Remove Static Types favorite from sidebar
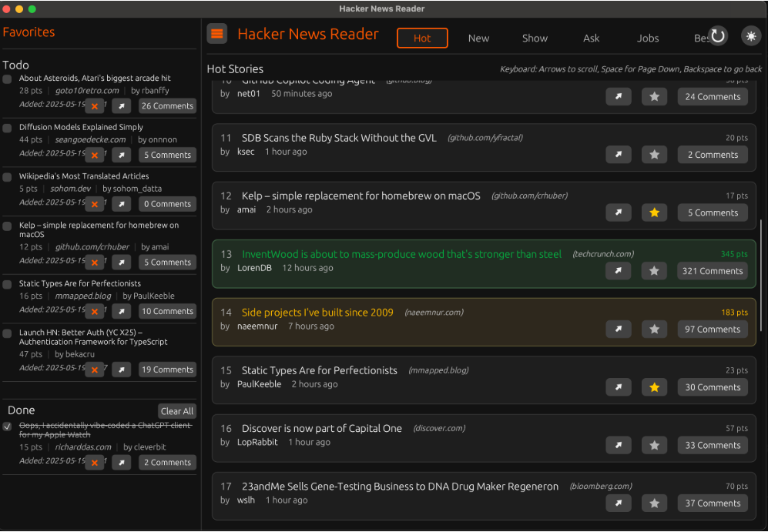This screenshot has width=768, height=532. pos(95,311)
